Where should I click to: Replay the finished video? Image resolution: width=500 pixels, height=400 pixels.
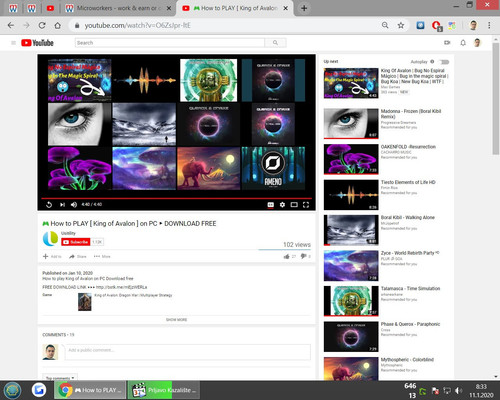(x=49, y=205)
